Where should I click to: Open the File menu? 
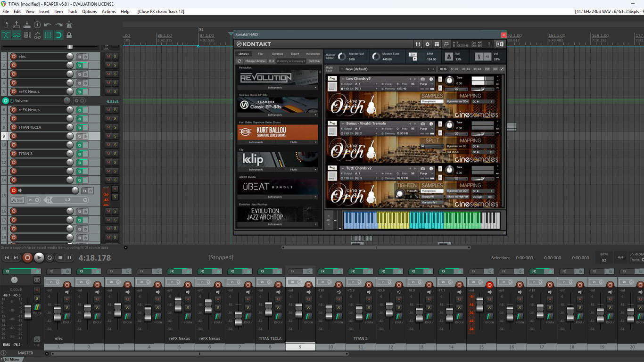pos(6,11)
